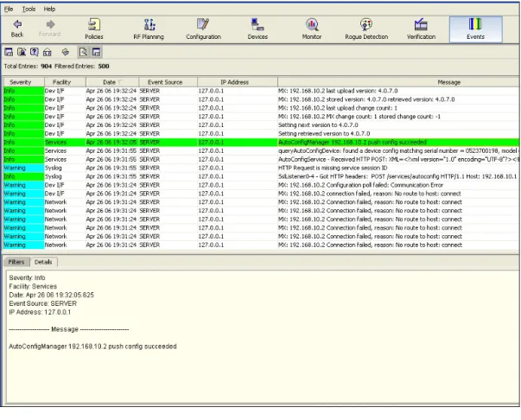Open the Rogue Detection section

pyautogui.click(x=366, y=29)
